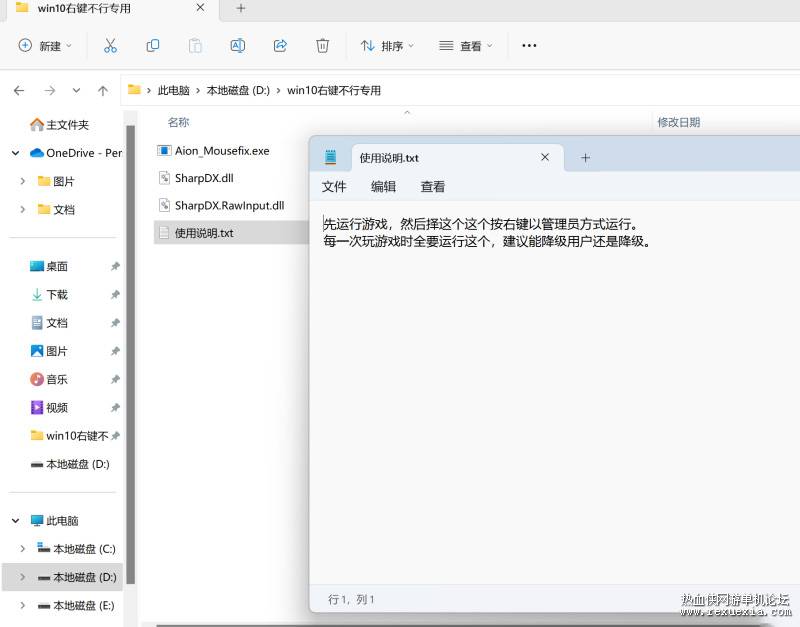Open the 新建 (New) dropdown

click(45, 46)
